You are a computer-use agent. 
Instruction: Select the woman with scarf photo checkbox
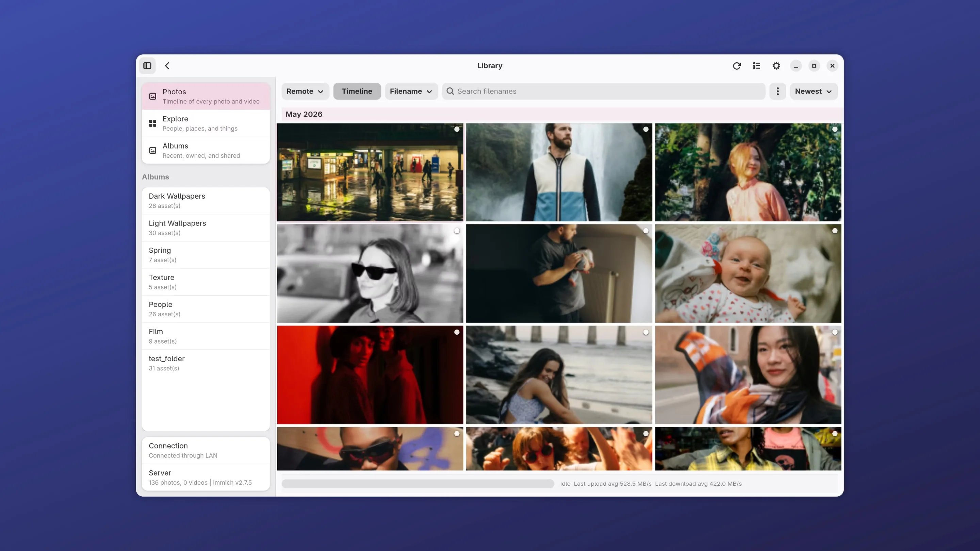[835, 332]
